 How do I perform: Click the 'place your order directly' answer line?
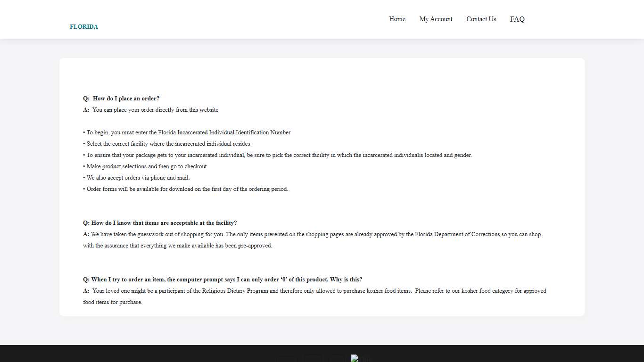point(151,110)
